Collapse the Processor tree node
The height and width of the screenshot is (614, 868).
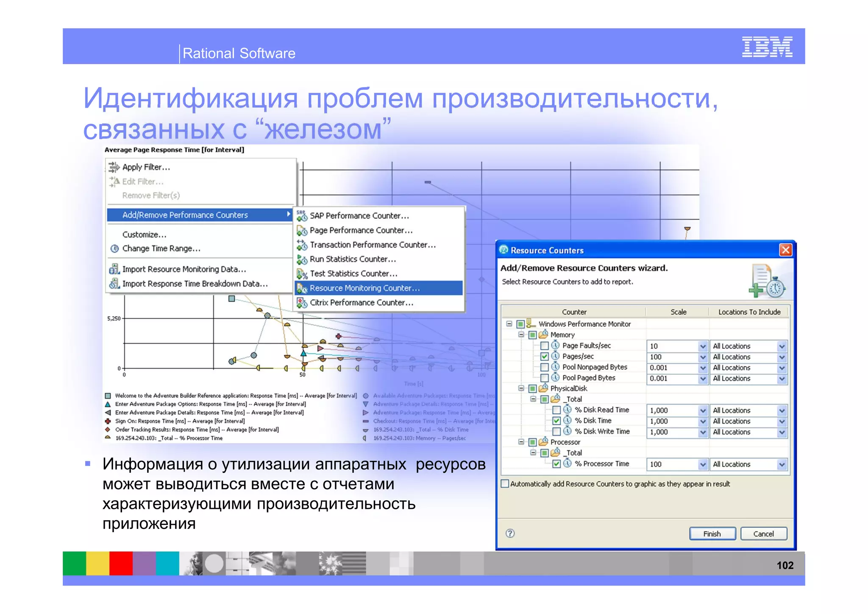tap(521, 442)
